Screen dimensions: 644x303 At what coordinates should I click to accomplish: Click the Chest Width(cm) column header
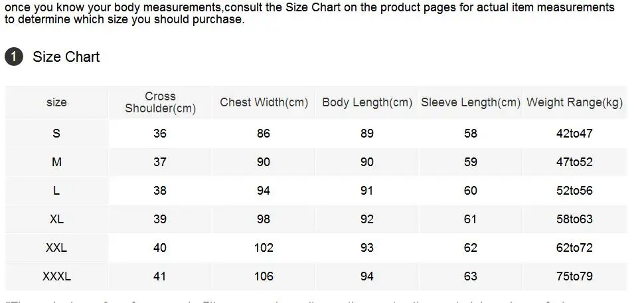(x=264, y=102)
